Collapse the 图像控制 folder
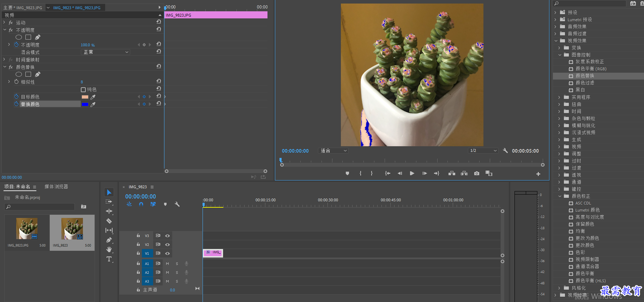This screenshot has width=644, height=302. tap(560, 55)
